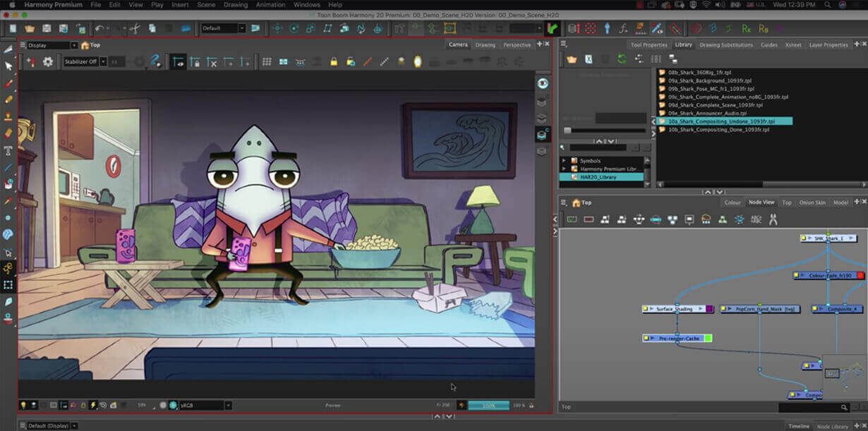
Task: Click the Node View cutter icon
Action: click(x=773, y=219)
